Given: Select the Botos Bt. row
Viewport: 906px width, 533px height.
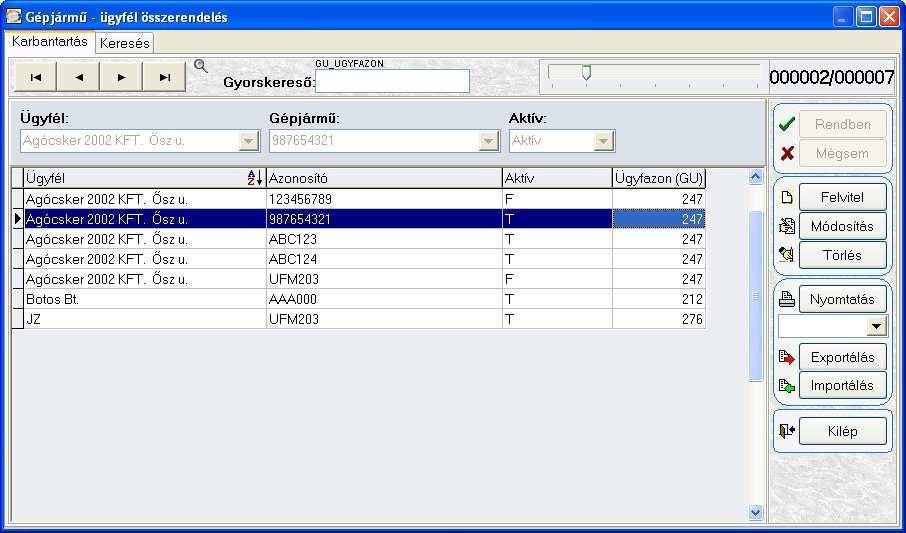Looking at the screenshot, I should 358,299.
